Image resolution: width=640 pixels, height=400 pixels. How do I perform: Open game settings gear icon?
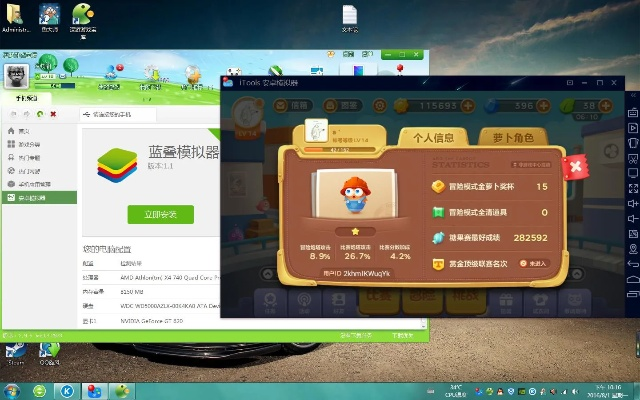(x=380, y=106)
